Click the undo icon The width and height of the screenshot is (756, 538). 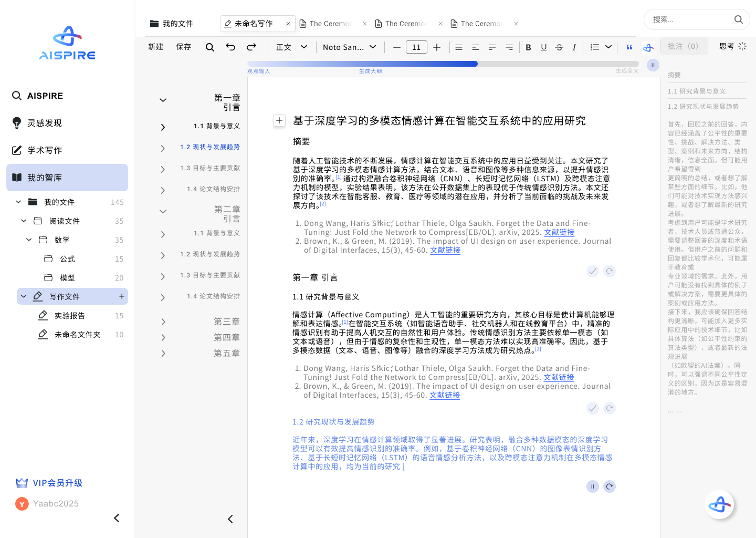(230, 47)
